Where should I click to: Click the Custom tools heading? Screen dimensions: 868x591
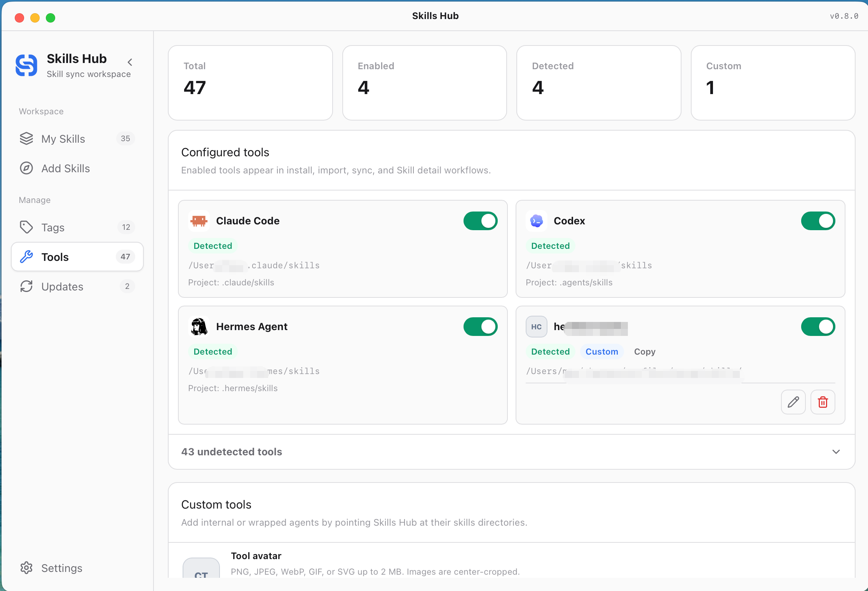pyautogui.click(x=216, y=505)
